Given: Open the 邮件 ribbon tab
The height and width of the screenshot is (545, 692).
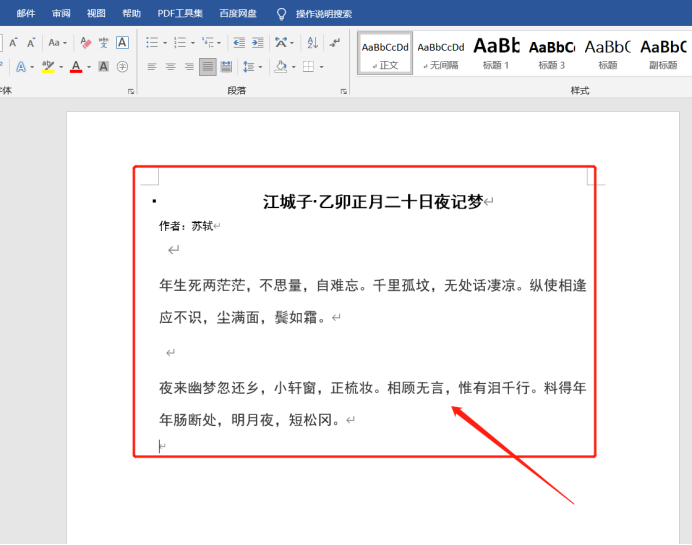Looking at the screenshot, I should 26,14.
